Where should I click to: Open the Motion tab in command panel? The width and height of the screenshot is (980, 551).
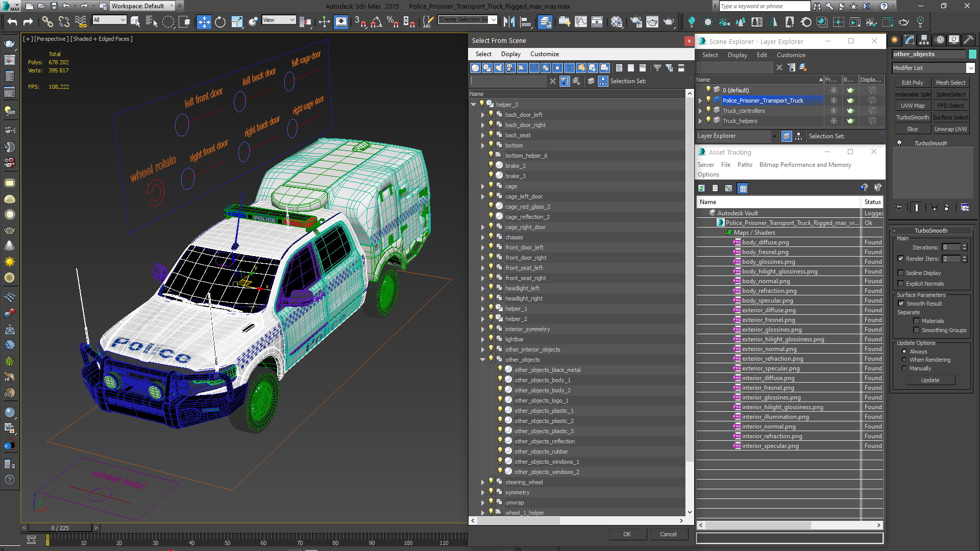click(x=939, y=40)
